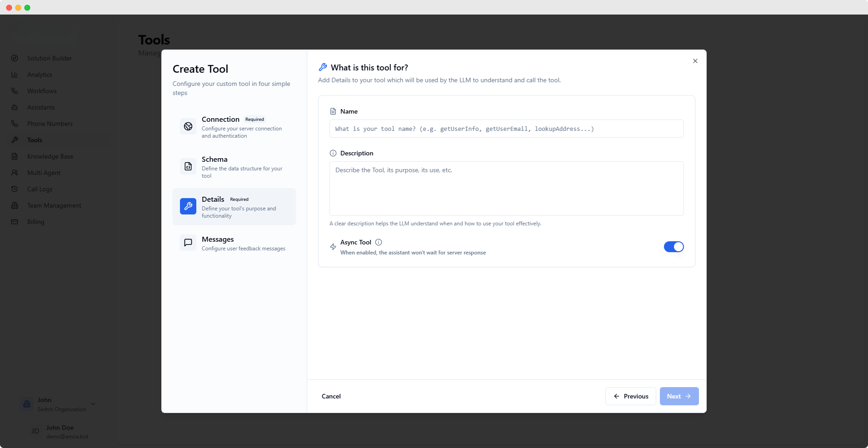This screenshot has height=448, width=868.
Task: Expand the John organization switcher chevron
Action: tap(93, 404)
